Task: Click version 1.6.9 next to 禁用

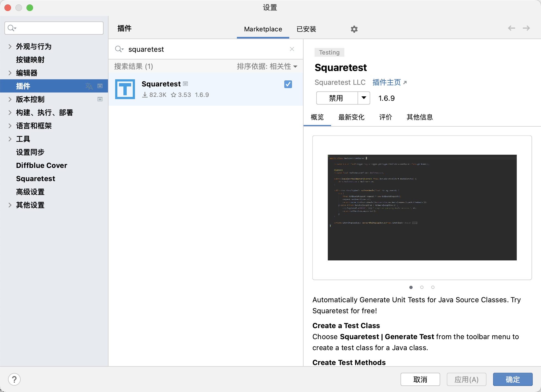Action: (386, 98)
